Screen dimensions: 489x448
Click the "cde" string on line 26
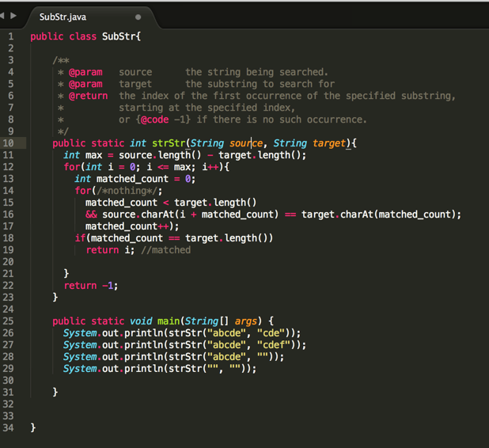[271, 333]
